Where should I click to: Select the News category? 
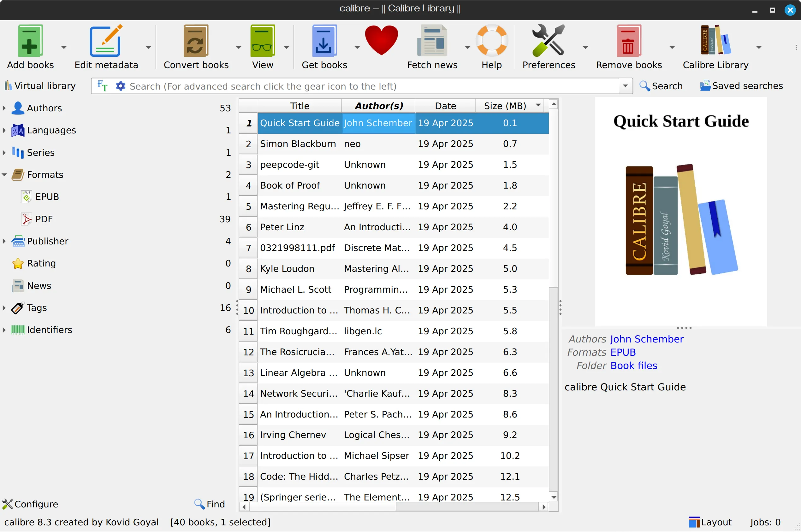(x=39, y=286)
